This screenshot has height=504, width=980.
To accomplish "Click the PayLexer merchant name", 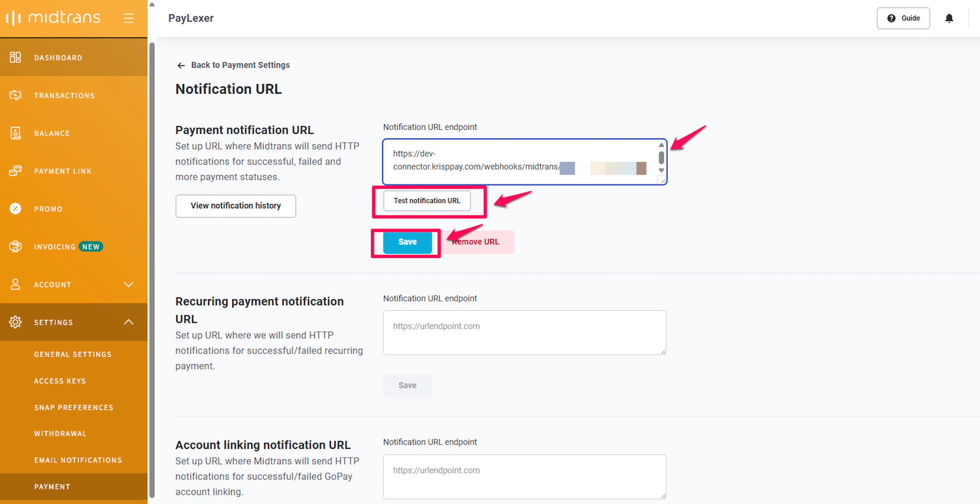I will pyautogui.click(x=191, y=18).
